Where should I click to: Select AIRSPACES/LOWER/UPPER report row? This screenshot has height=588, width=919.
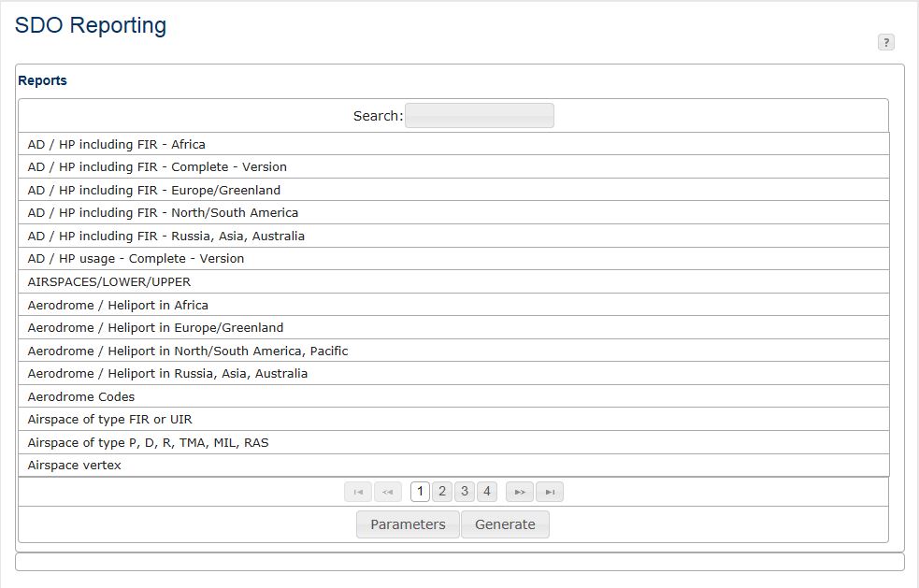click(453, 282)
